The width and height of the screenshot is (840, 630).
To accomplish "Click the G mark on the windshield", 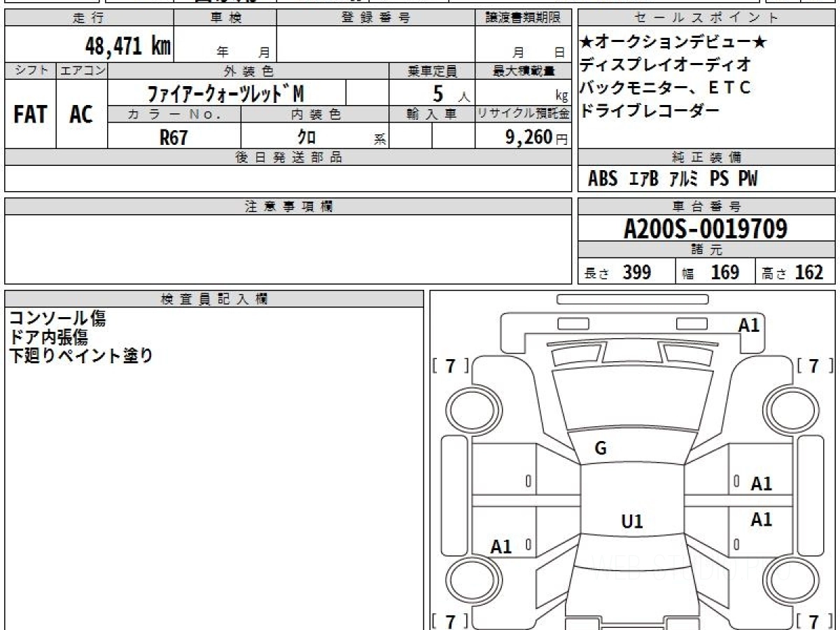I will (601, 449).
